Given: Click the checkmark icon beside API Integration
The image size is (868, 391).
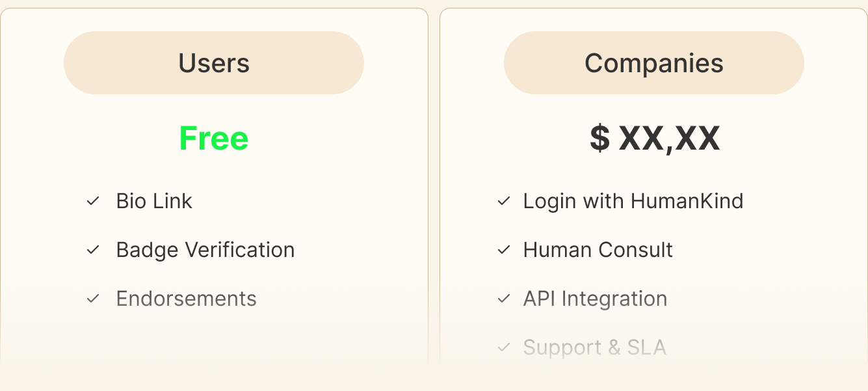Looking at the screenshot, I should coord(504,299).
